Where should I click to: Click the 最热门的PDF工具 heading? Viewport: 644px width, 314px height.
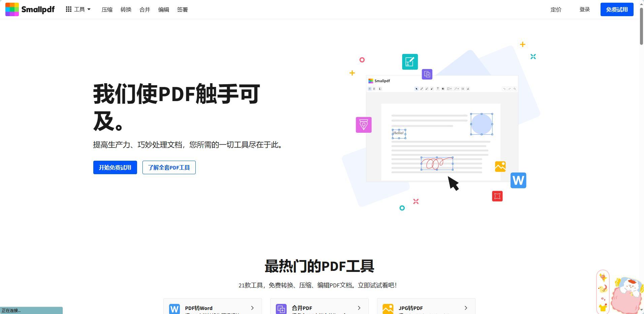[x=319, y=266]
